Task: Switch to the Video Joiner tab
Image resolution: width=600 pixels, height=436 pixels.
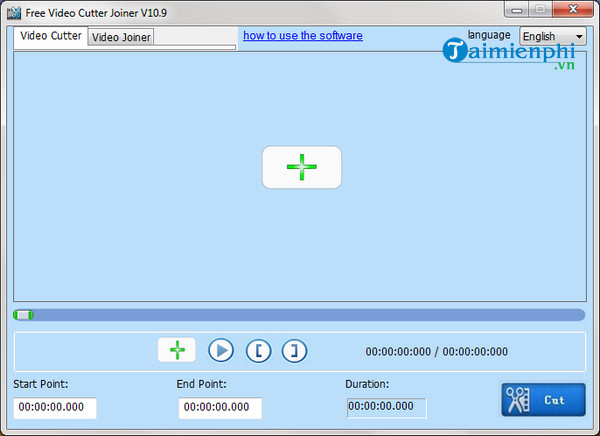Action: 121,37
